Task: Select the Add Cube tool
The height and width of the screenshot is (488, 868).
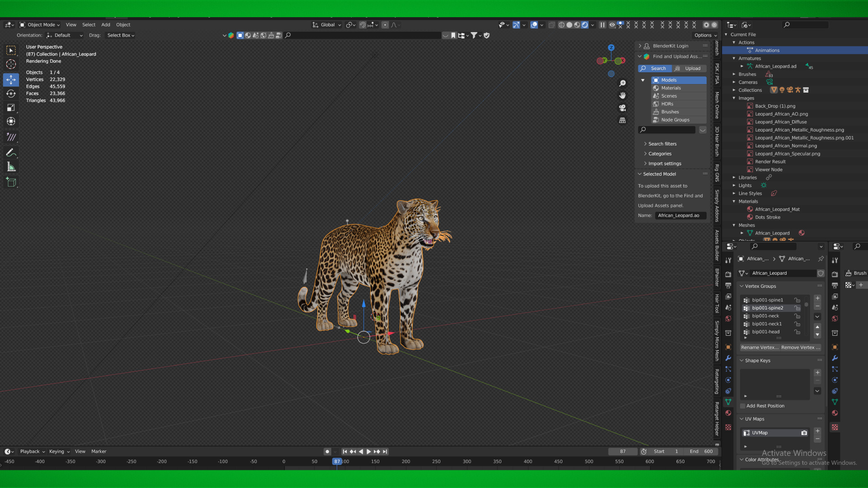Action: click(x=11, y=183)
